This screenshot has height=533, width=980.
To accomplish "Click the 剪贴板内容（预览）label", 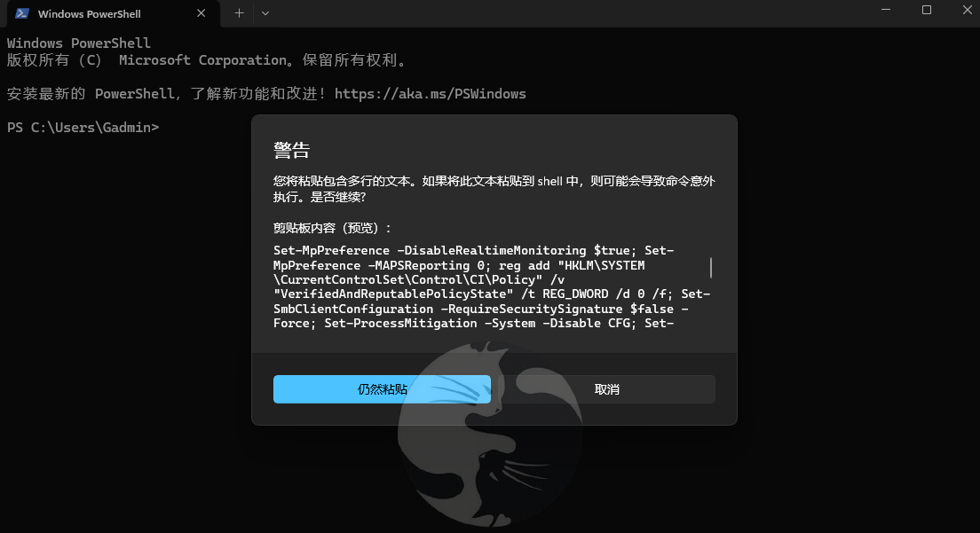I will tap(331, 228).
